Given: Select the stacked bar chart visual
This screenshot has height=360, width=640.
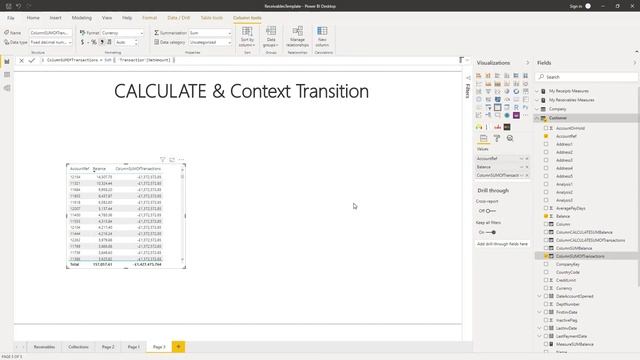Looking at the screenshot, I should (479, 76).
